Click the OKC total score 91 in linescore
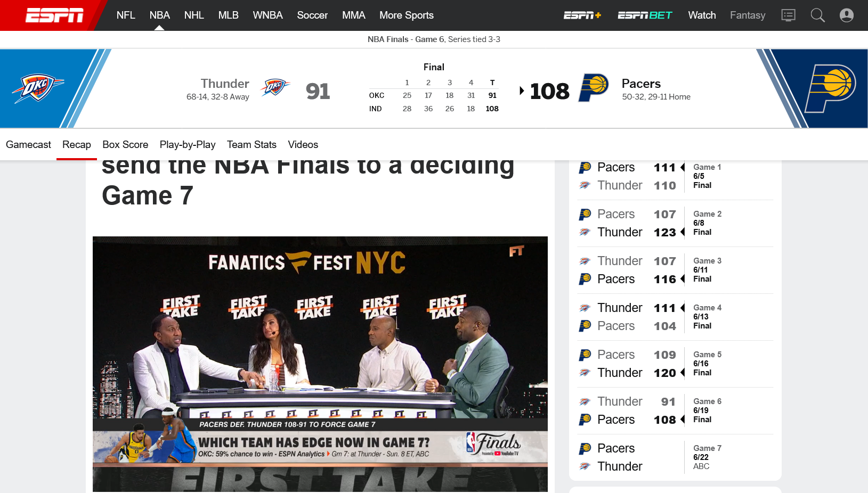This screenshot has height=493, width=868. tap(492, 95)
